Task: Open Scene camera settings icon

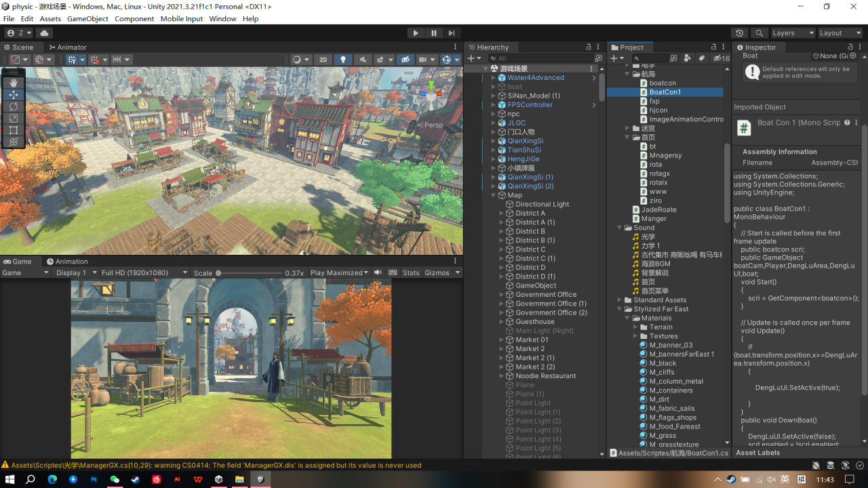Action: 426,60
